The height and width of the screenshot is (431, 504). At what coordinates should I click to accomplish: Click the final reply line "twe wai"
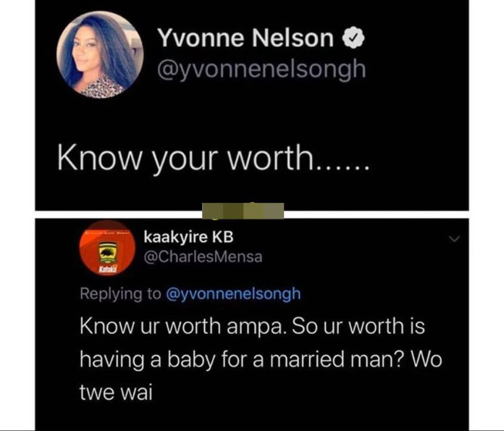[116, 393]
